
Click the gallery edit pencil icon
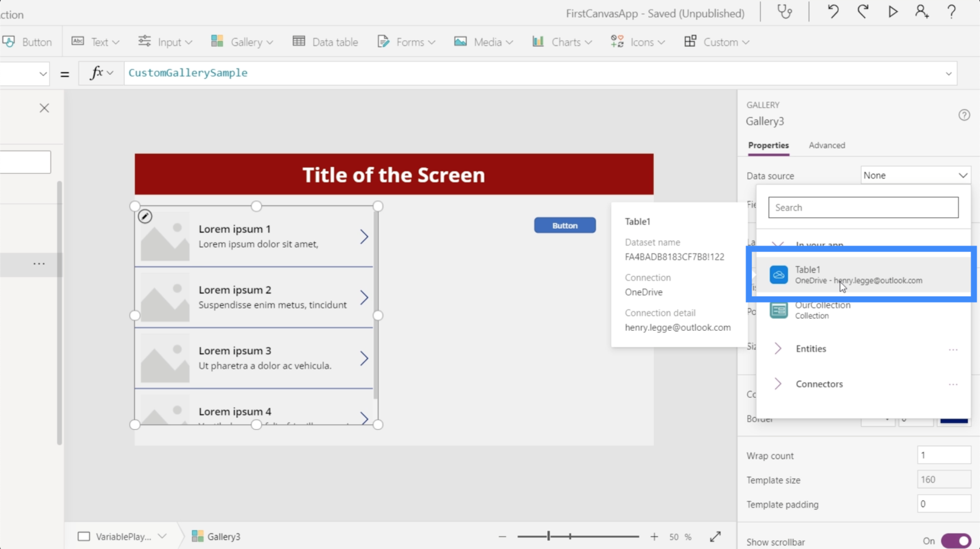[145, 216]
